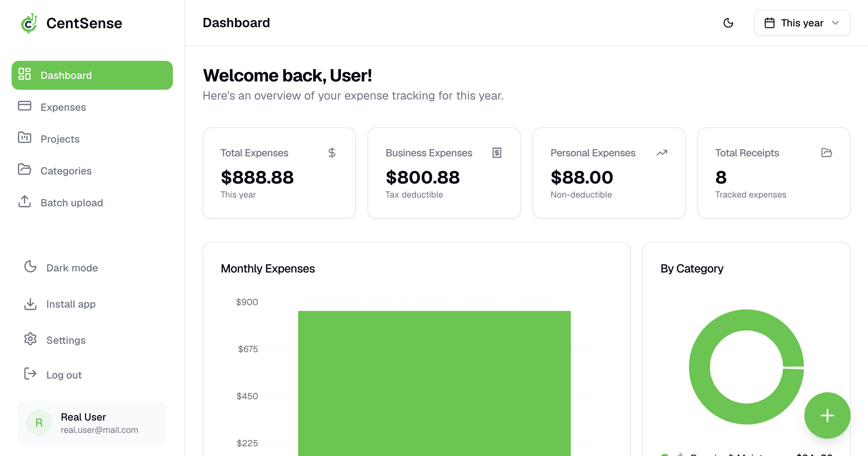Select the Dashboard grid icon
The width and height of the screenshot is (868, 456).
[25, 74]
